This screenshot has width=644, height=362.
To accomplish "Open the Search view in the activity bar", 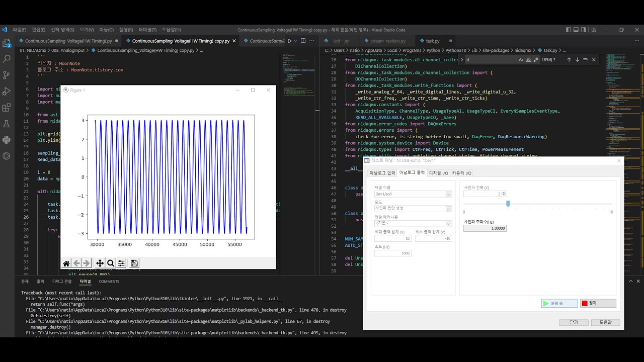I will [7, 59].
